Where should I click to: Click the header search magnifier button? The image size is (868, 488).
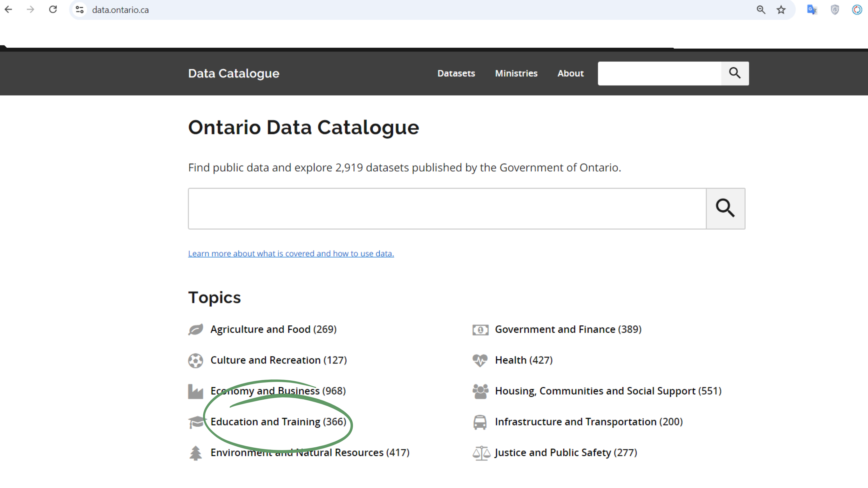point(735,73)
